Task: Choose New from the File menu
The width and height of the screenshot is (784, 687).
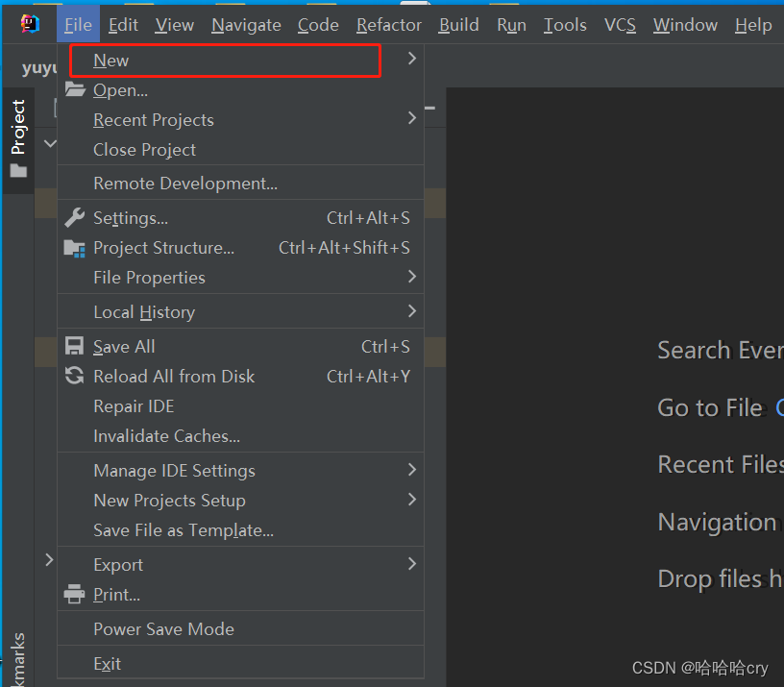Action: click(x=240, y=61)
